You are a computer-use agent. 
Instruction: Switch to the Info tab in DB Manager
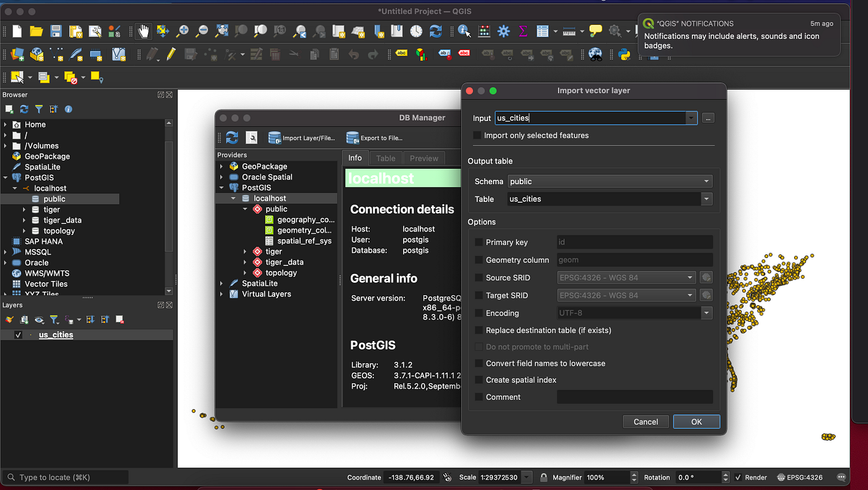[x=355, y=158]
